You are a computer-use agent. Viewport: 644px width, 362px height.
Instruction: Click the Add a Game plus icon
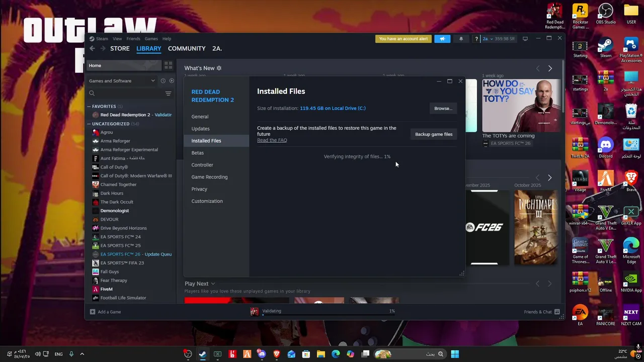point(92,312)
